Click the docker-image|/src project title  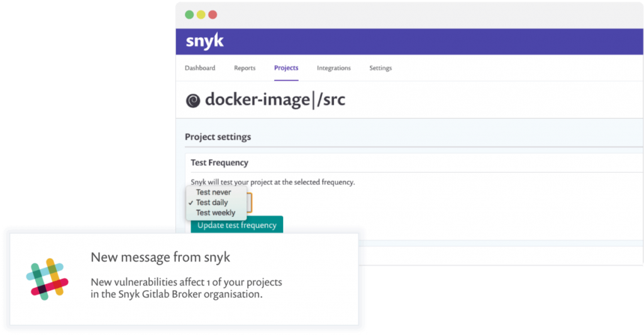[275, 100]
